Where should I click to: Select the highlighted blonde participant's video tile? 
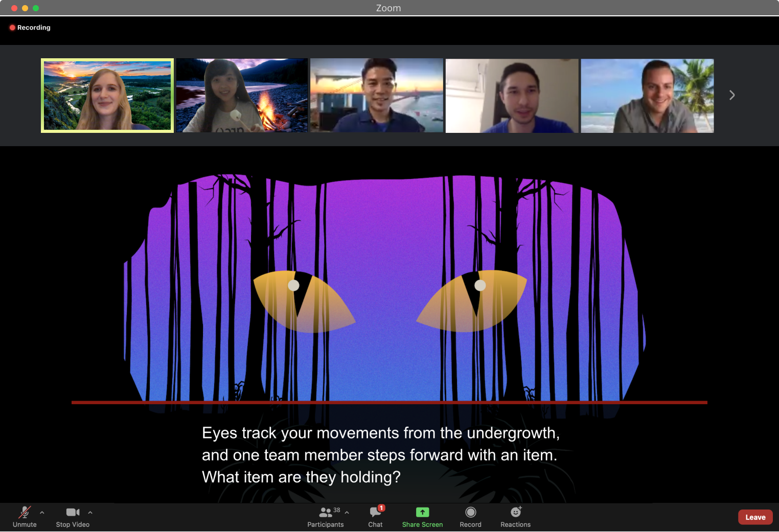(107, 95)
